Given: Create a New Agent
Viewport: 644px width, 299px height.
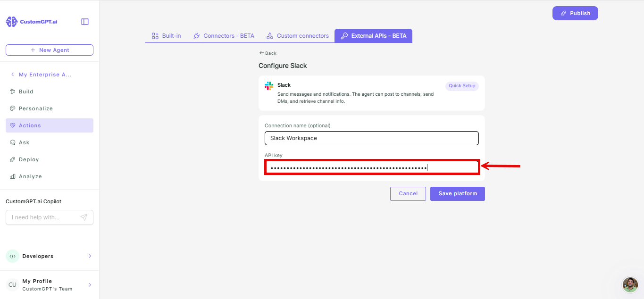Looking at the screenshot, I should (50, 50).
